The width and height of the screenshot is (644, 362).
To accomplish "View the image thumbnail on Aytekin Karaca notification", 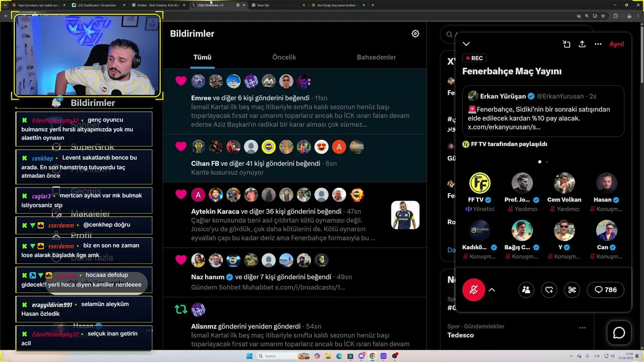I will 405,215.
